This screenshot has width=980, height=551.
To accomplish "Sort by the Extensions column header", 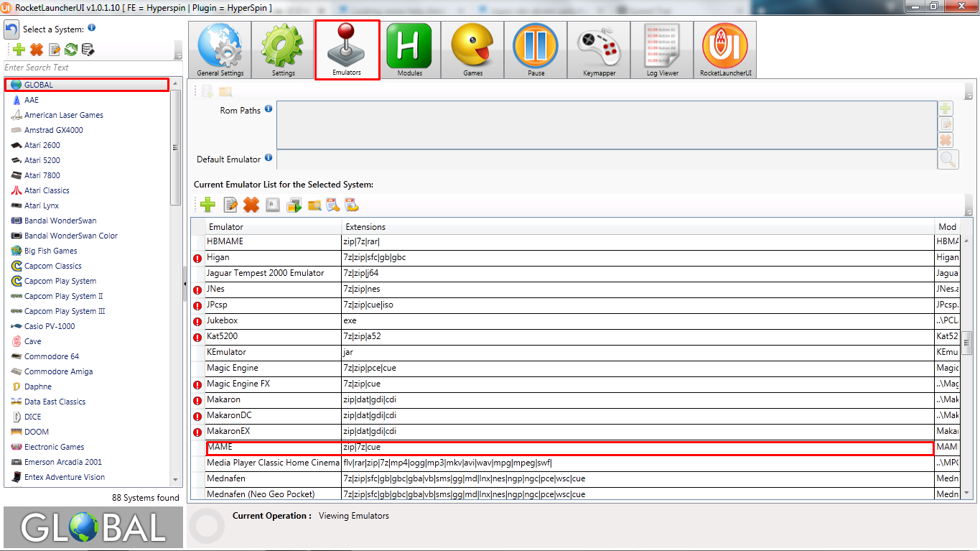I will (639, 226).
